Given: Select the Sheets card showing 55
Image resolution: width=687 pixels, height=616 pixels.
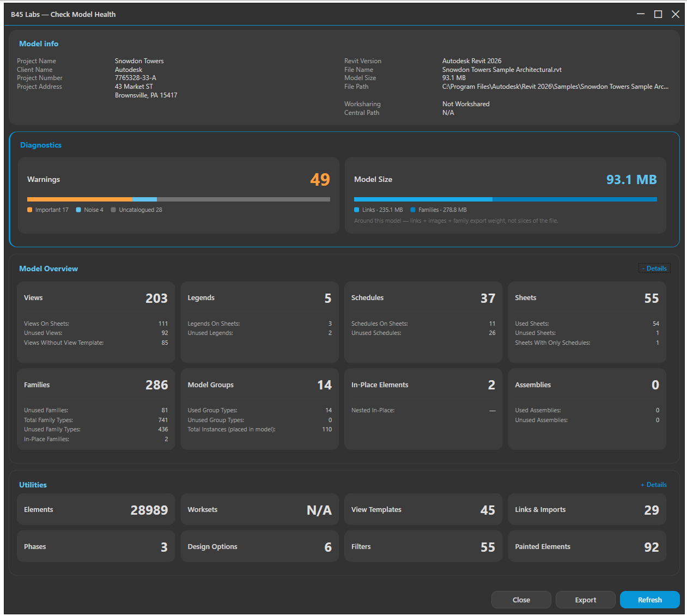Looking at the screenshot, I should (587, 322).
